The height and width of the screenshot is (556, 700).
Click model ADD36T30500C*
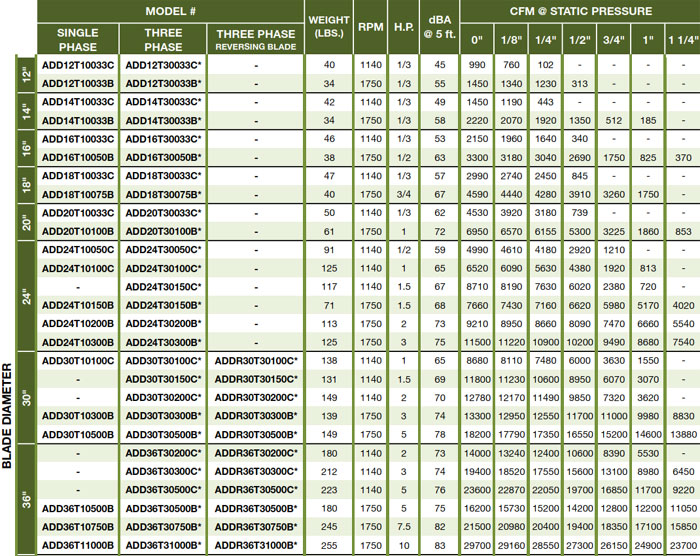tap(163, 490)
